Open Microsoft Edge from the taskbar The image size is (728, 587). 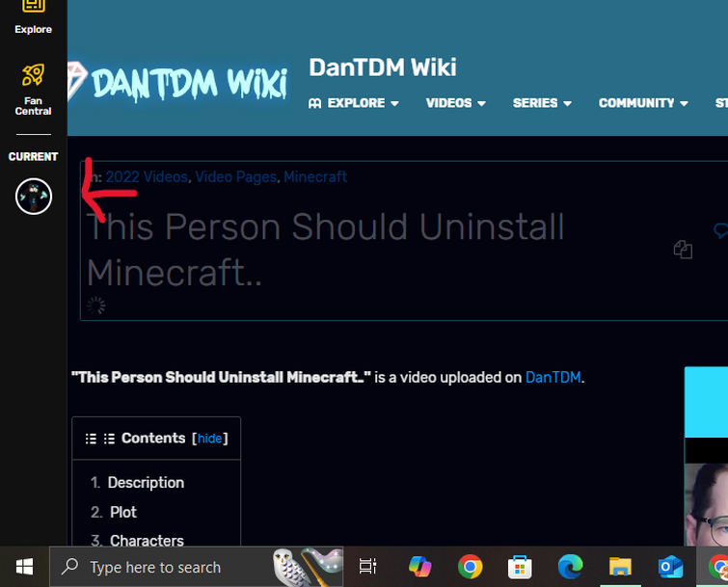pos(570,567)
